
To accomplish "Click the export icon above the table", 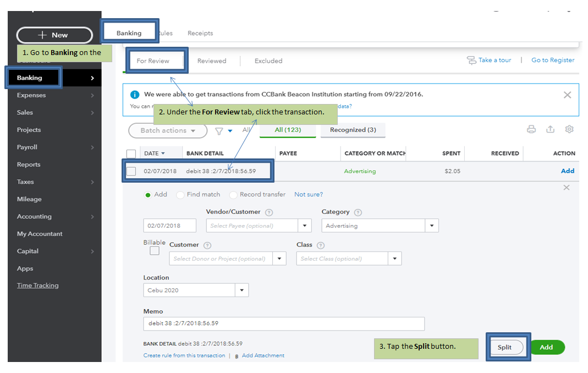I will coord(550,129).
